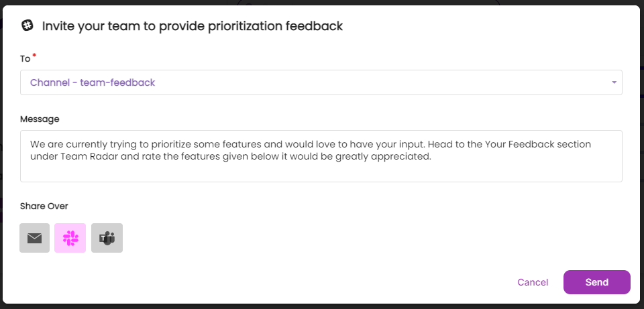Place cursor at 'We are currently' text
The image size is (644, 309).
click(60, 145)
